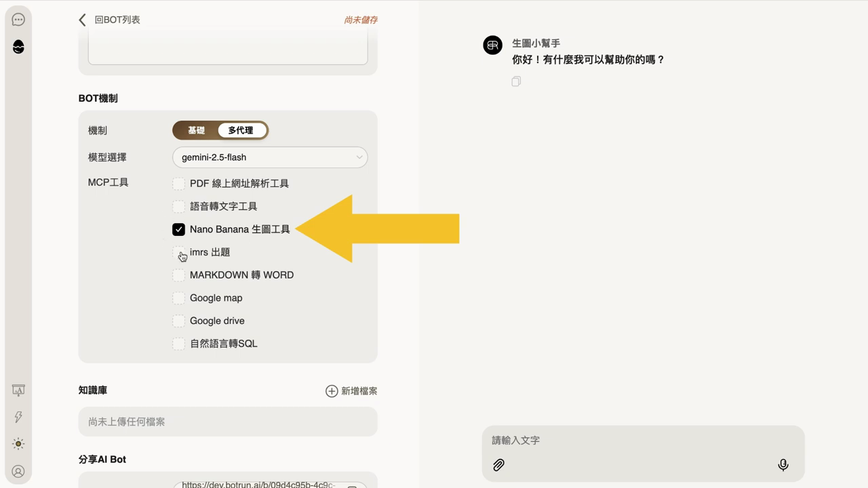Click the MCP工具 label
Image resolution: width=868 pixels, height=488 pixels.
[x=108, y=182]
